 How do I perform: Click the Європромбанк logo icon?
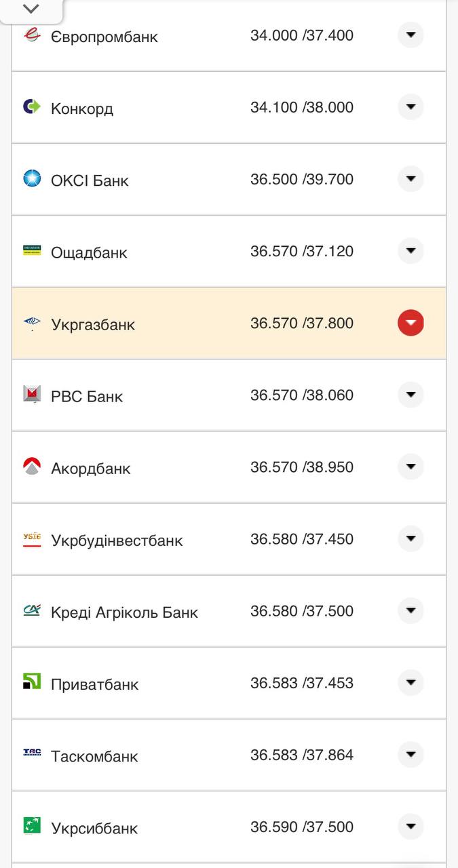tap(32, 35)
